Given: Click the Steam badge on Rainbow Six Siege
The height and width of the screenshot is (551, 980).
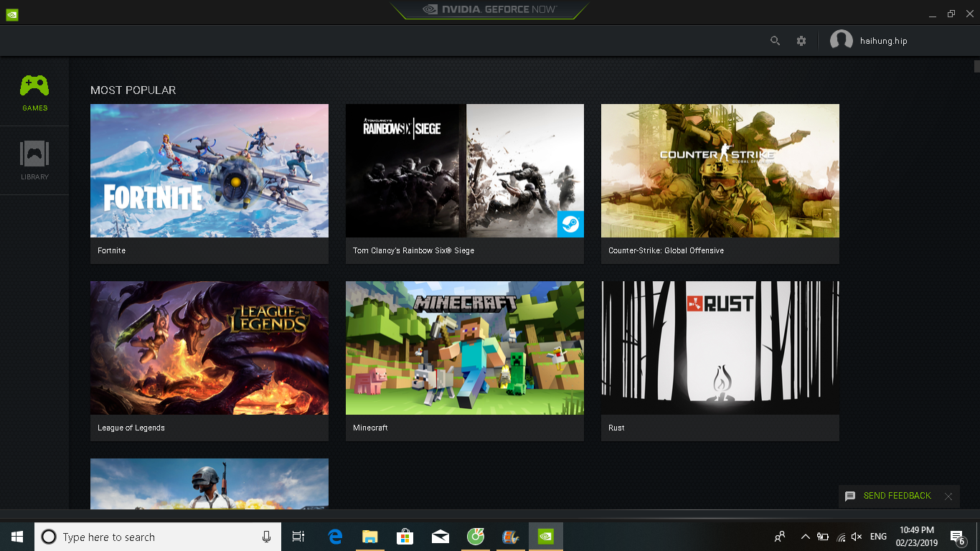Looking at the screenshot, I should tap(570, 224).
